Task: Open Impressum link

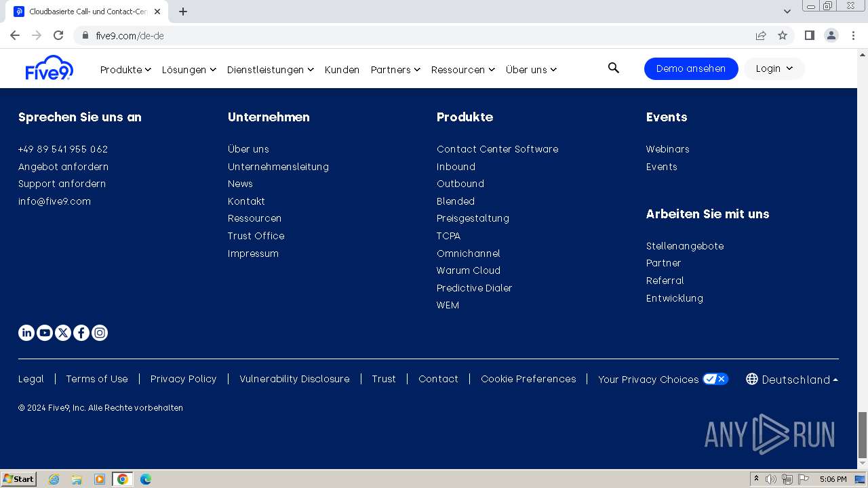Action: 253,253
